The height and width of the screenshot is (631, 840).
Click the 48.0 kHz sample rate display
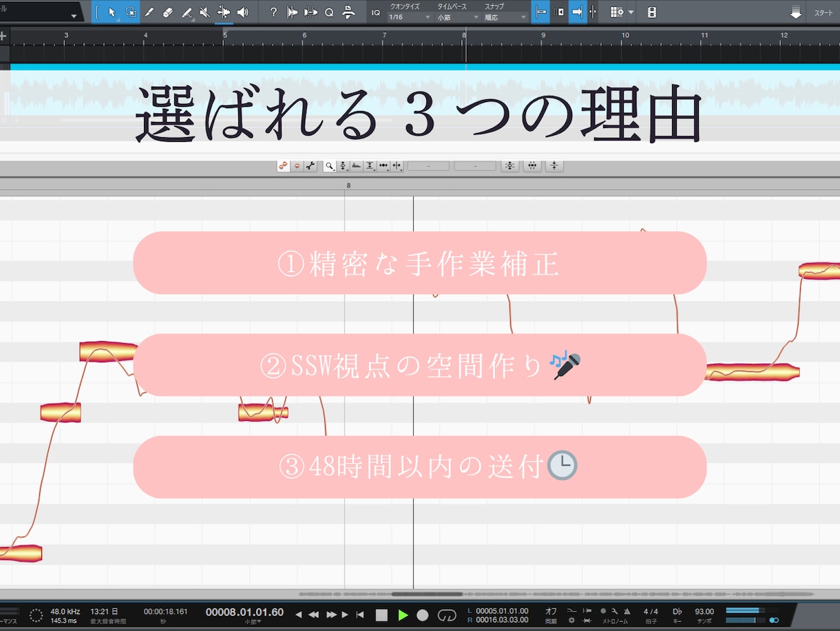(x=65, y=611)
